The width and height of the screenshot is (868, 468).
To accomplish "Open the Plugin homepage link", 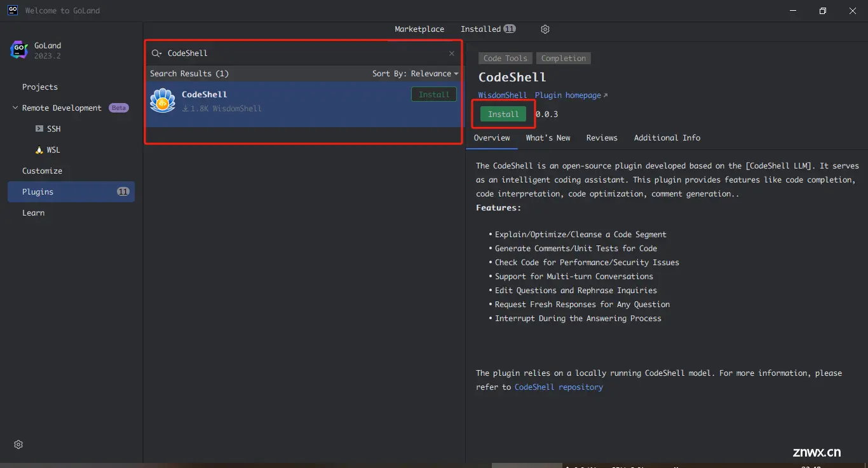I will pos(571,95).
